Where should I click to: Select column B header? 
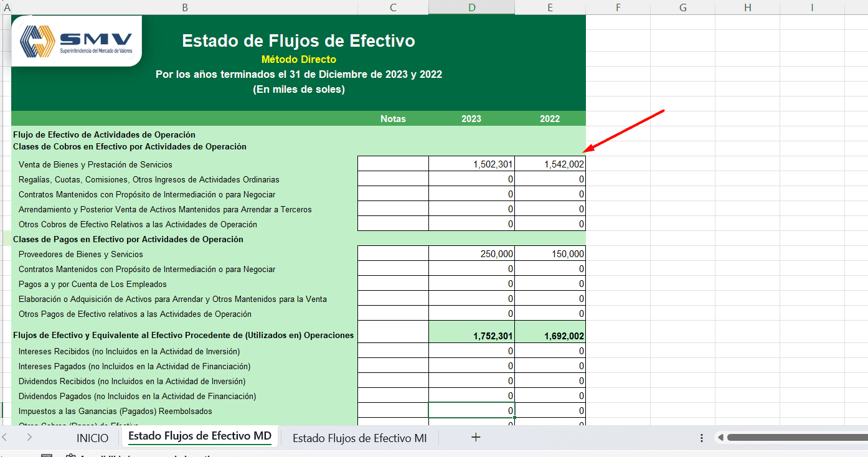point(185,7)
